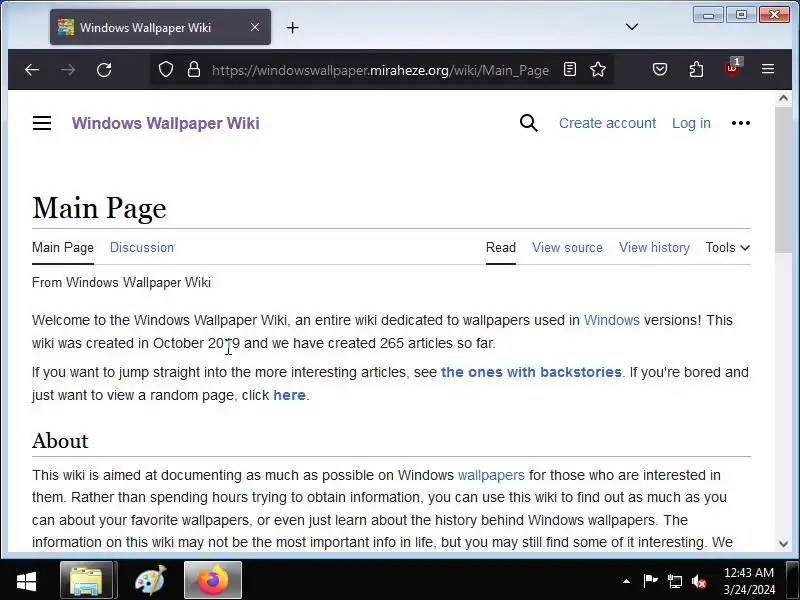Click the Show desktop strip
This screenshot has height=600, width=800.
coord(793,580)
